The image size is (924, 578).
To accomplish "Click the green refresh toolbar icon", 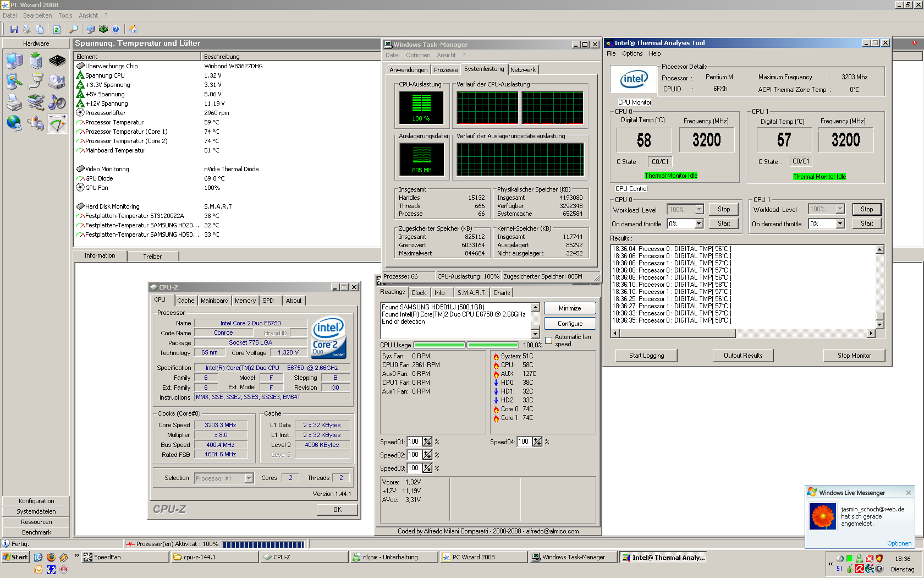I will [x=56, y=29].
